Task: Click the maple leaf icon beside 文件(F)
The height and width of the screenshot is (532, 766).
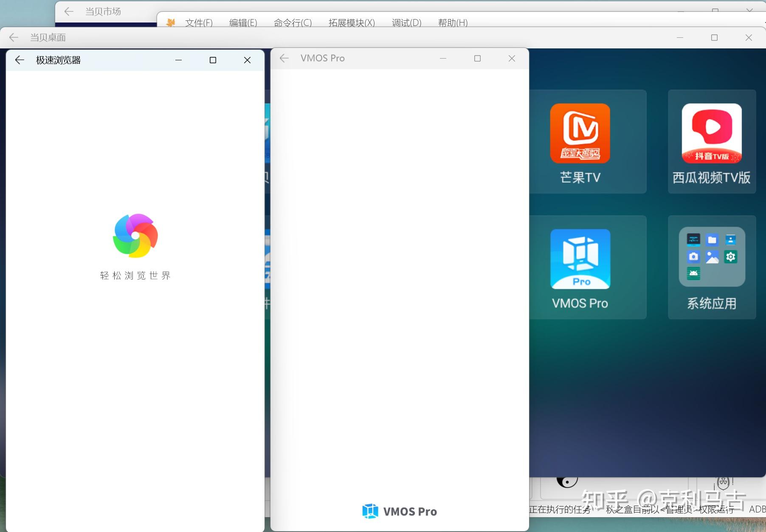Action: pyautogui.click(x=171, y=23)
